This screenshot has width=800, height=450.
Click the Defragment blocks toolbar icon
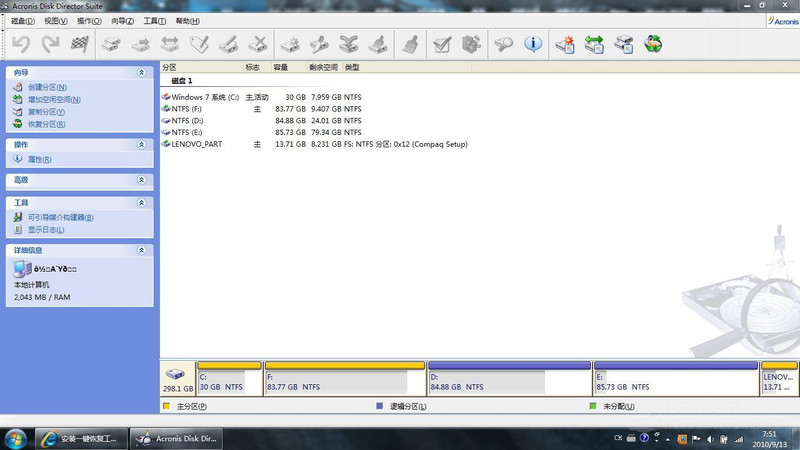click(x=471, y=44)
